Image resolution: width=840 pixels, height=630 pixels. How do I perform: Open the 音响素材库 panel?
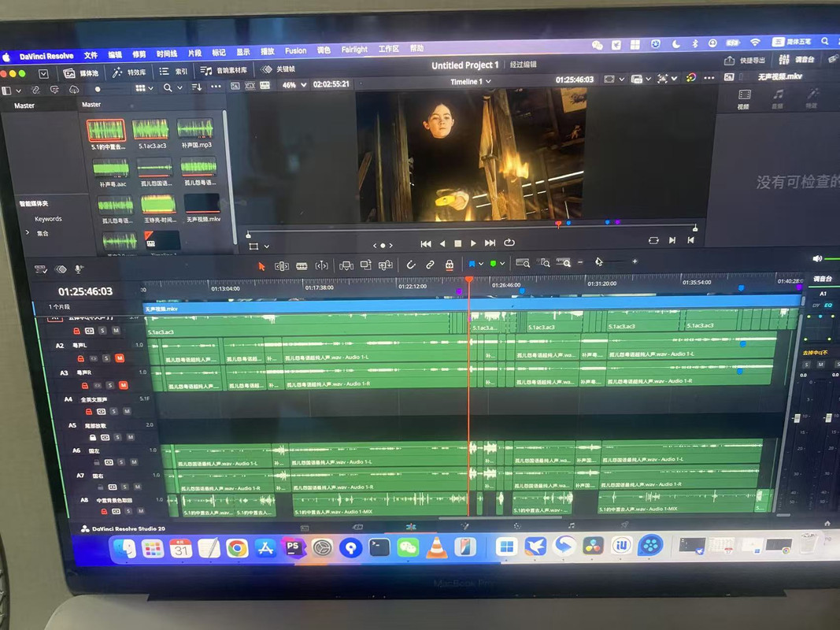(224, 70)
